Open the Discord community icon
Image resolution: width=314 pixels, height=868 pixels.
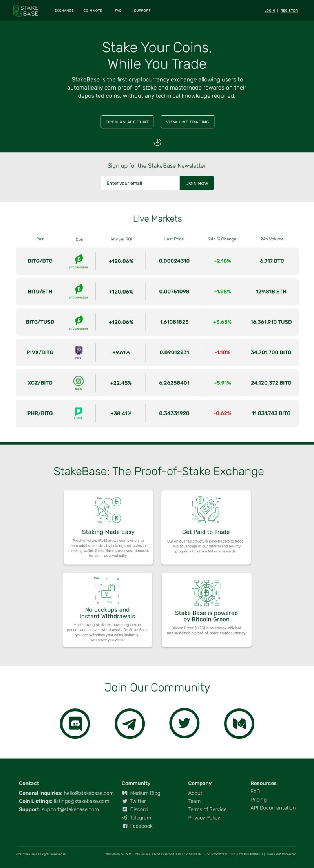coord(75,723)
